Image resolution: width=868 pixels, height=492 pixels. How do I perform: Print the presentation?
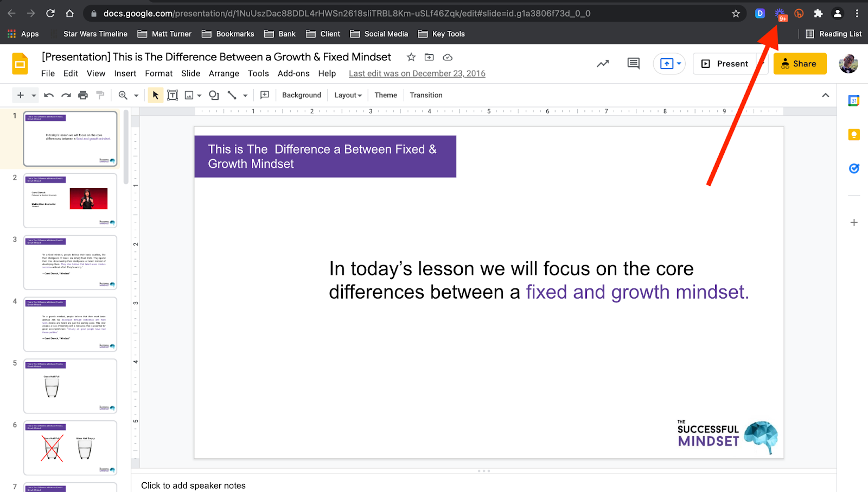(x=83, y=95)
